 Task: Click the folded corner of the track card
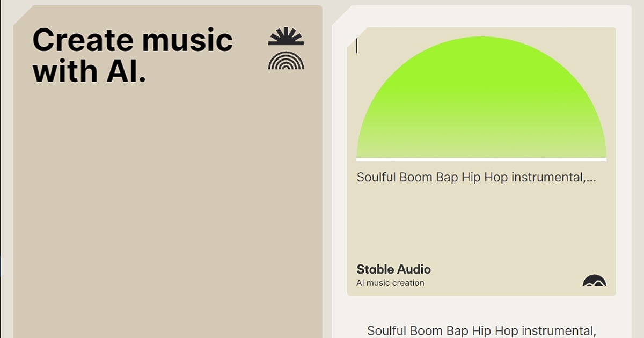click(352, 32)
